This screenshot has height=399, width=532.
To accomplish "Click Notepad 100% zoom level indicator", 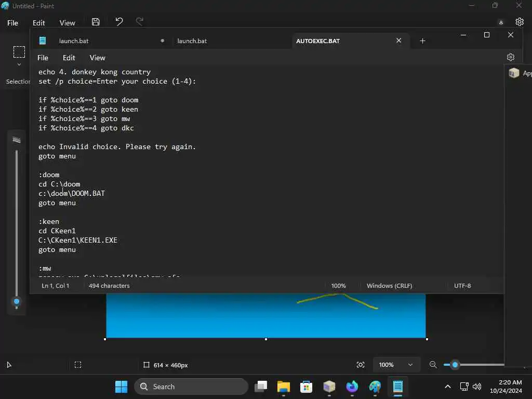I will tap(338, 286).
